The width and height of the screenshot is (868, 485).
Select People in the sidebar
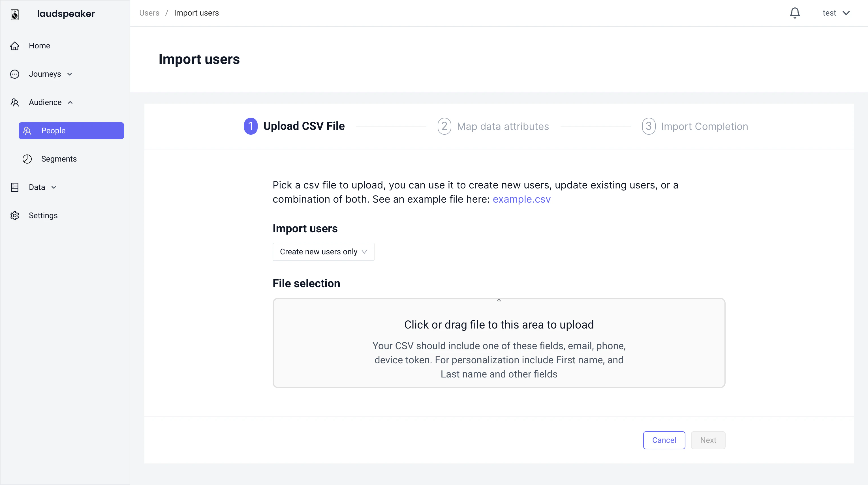(71, 131)
